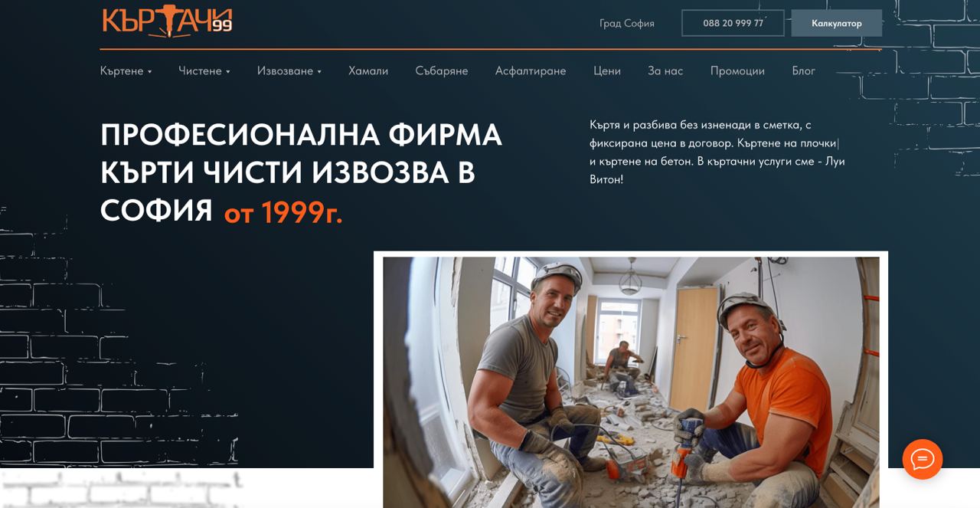Select the За нас menu item
Viewport: 980px width, 508px height.
coord(665,70)
